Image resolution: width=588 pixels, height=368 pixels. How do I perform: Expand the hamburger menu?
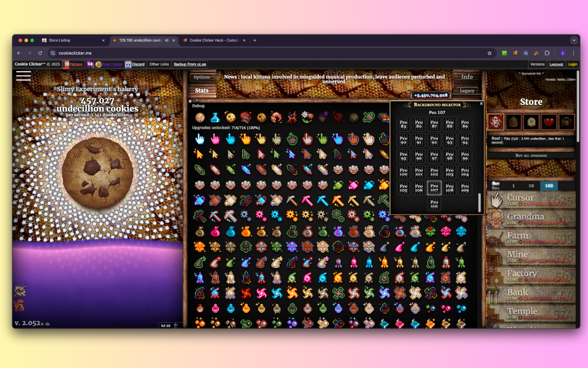coord(23,76)
